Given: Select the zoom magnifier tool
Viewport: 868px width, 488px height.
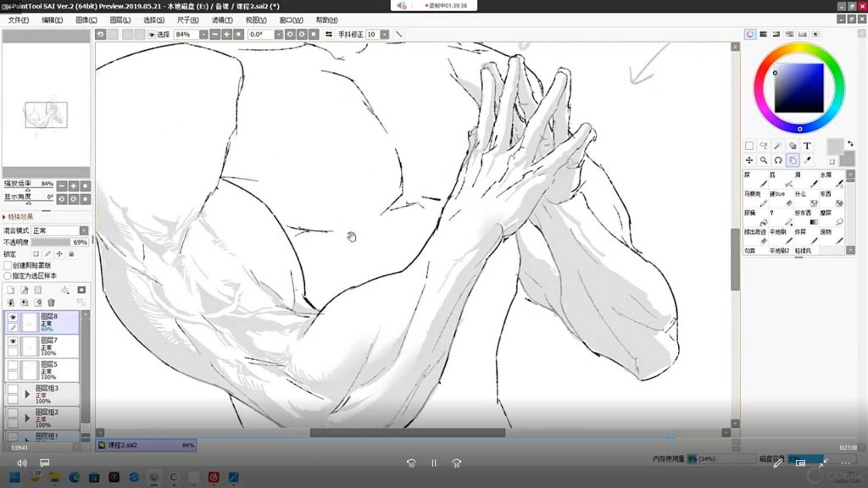Looking at the screenshot, I should (x=764, y=160).
